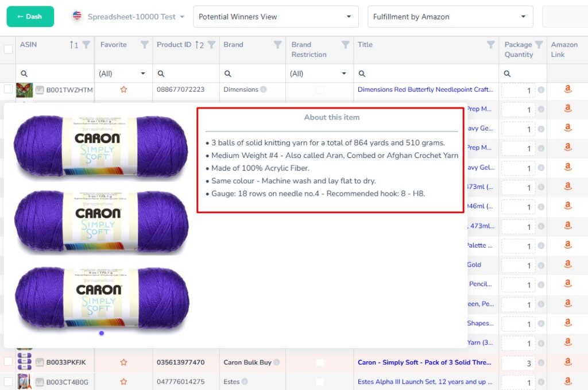This screenshot has width=588, height=390.
Task: Click the Package Quantity column filter funnel icon
Action: tap(539, 44)
